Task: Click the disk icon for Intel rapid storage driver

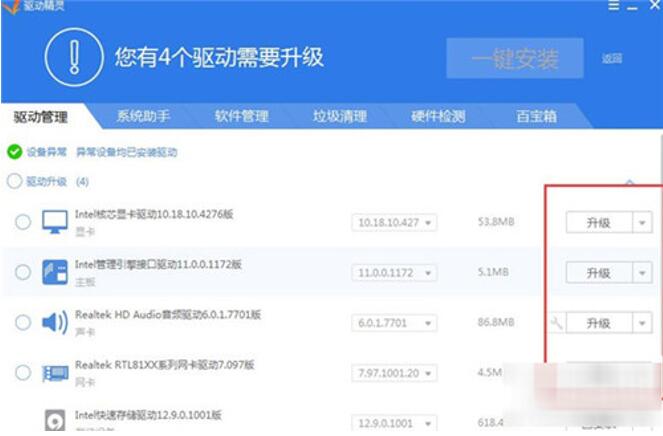Action: click(55, 420)
